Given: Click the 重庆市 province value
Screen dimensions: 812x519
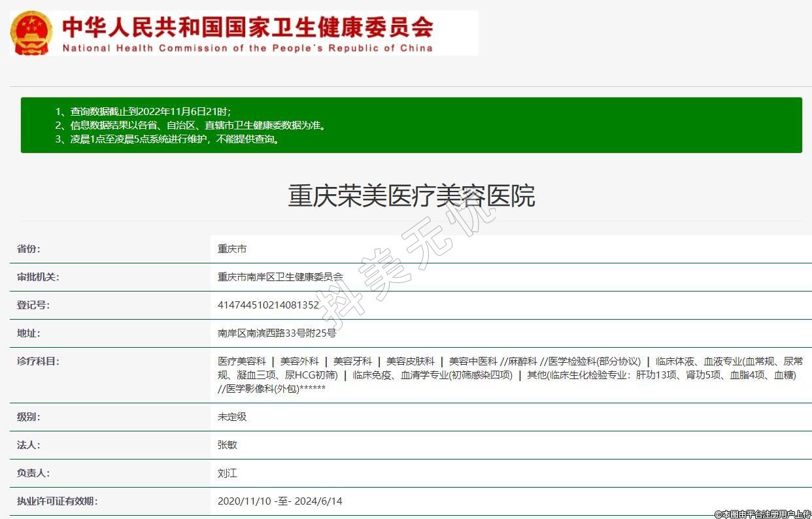Looking at the screenshot, I should pyautogui.click(x=232, y=249).
